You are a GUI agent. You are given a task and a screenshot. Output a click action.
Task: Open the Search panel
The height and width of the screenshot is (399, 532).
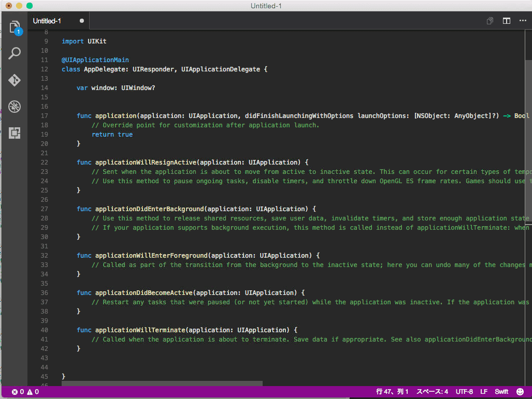[15, 53]
